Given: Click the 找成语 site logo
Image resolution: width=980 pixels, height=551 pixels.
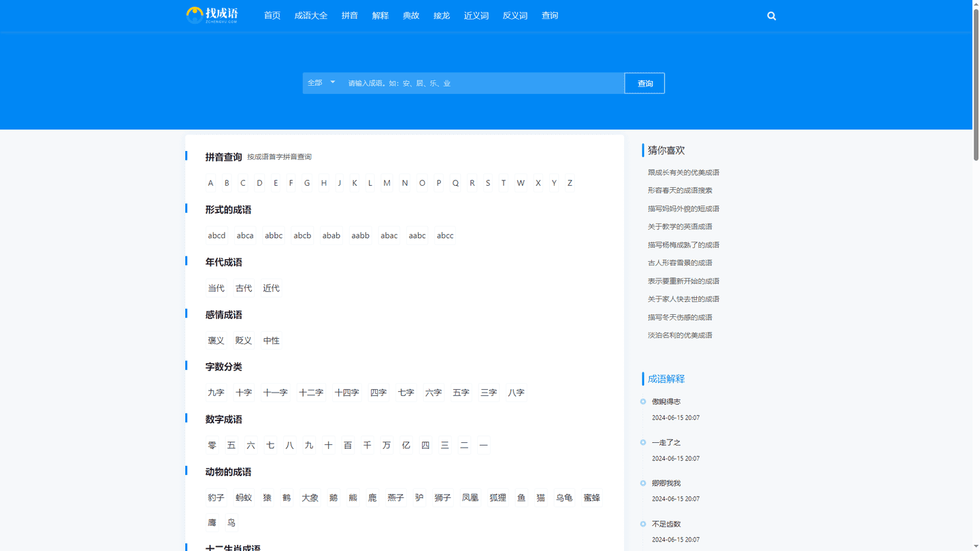Looking at the screenshot, I should [x=212, y=15].
